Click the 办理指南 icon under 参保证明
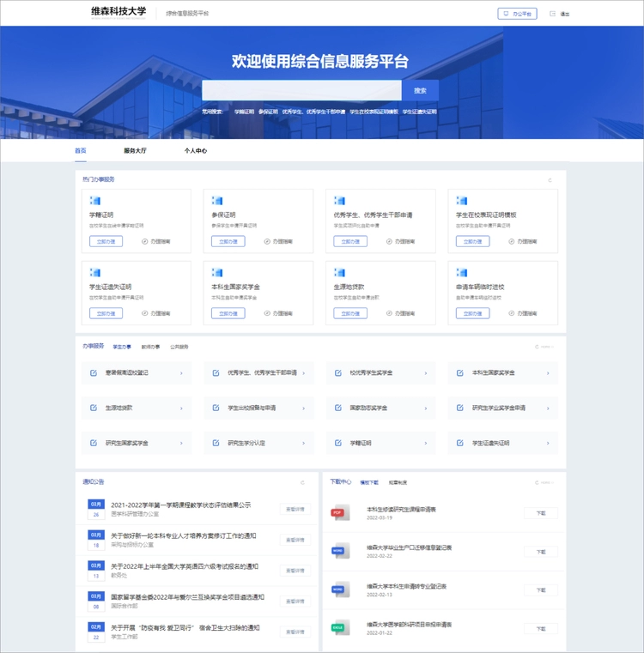Screen dimensions: 644x653 click(267, 242)
